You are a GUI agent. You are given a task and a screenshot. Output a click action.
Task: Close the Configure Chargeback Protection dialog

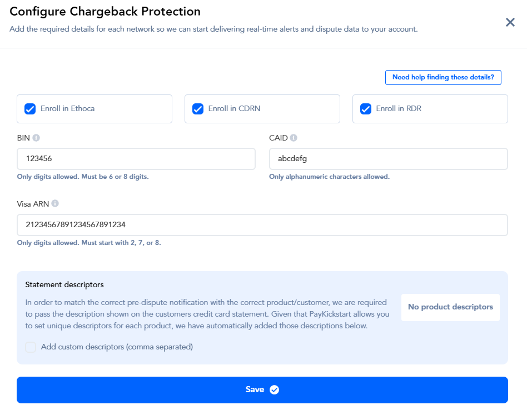click(x=510, y=22)
